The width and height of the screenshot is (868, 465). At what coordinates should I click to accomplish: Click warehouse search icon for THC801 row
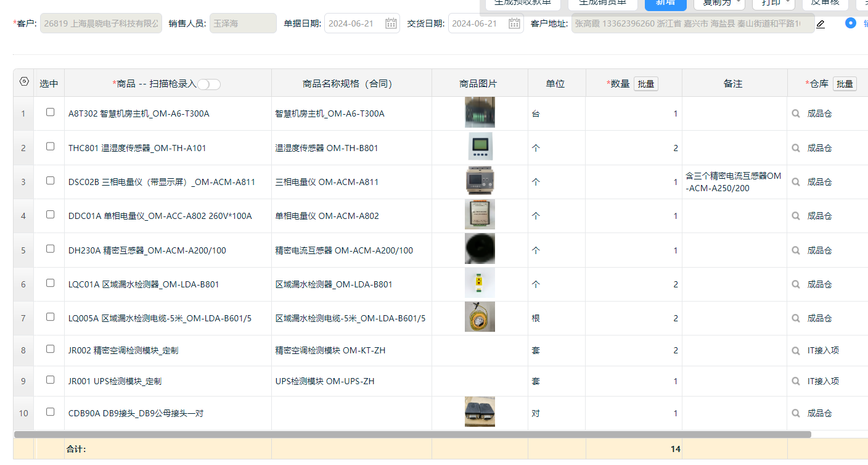pyautogui.click(x=796, y=148)
